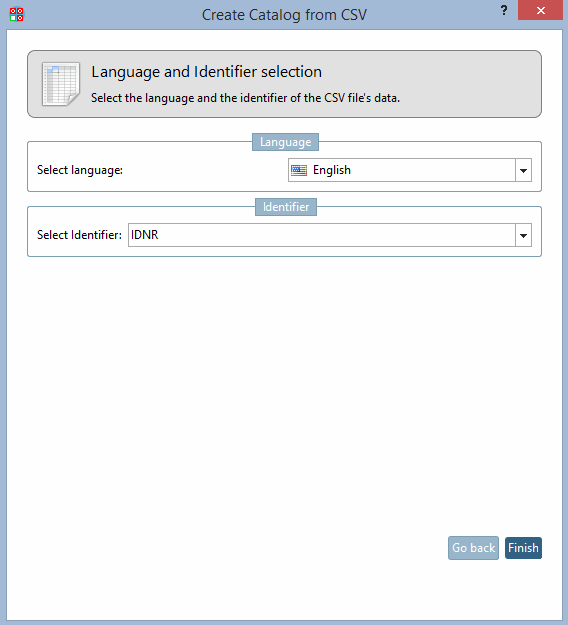The height and width of the screenshot is (625, 568).
Task: Click the CSV file's data description text
Action: (x=245, y=98)
